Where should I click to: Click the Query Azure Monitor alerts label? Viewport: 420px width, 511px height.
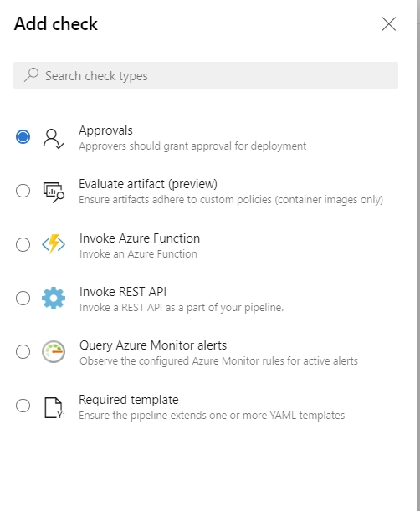point(153,345)
